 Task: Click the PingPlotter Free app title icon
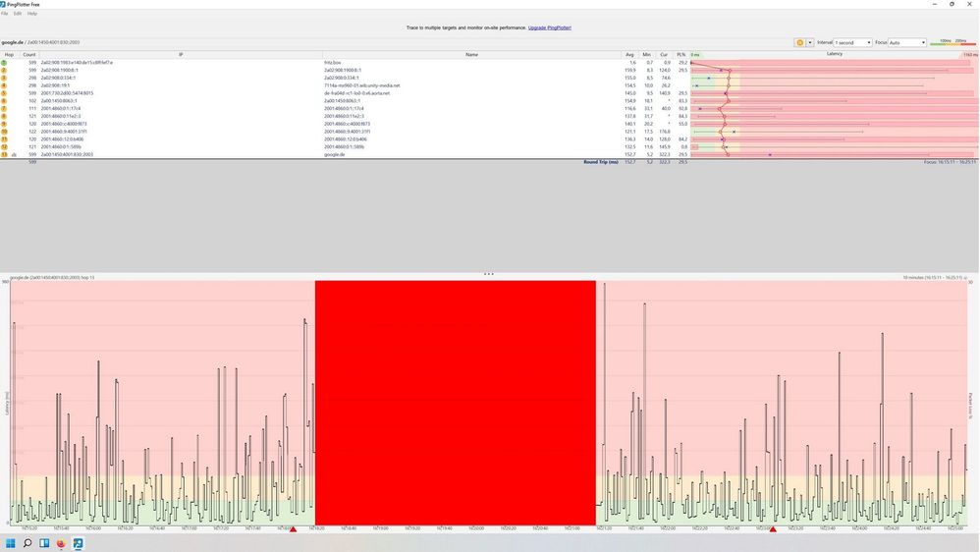pyautogui.click(x=3, y=4)
